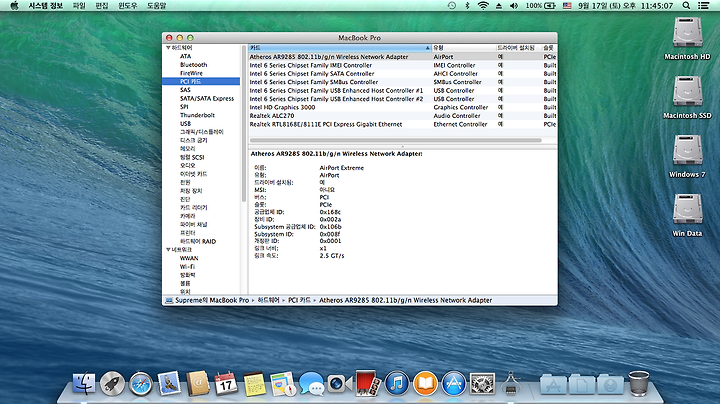
Task: Select SATA/SATA Express in sidebar
Action: click(x=207, y=98)
